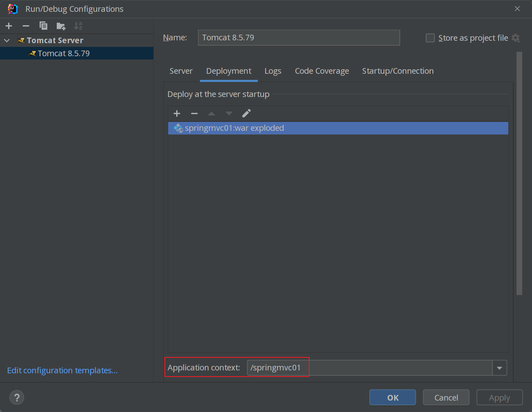Move the deployment artifact up
This screenshot has width=532, height=412.
click(x=211, y=113)
